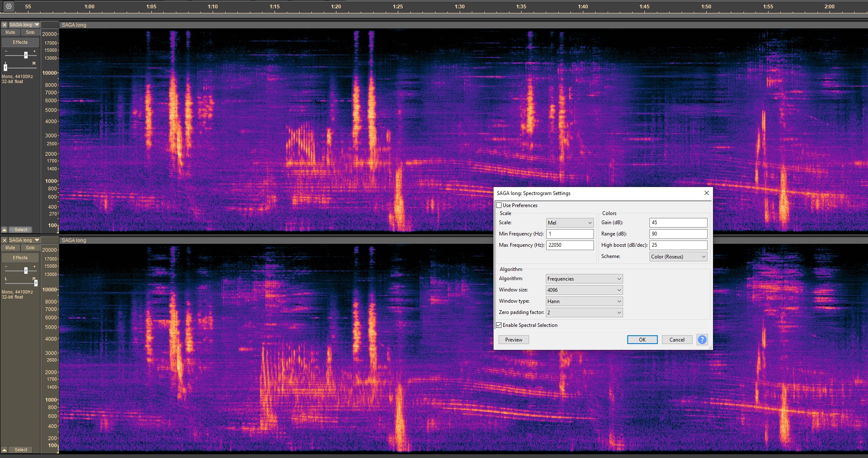Click the Max Frequency (Hz) input field
Image resolution: width=868 pixels, height=458 pixels.
click(570, 245)
